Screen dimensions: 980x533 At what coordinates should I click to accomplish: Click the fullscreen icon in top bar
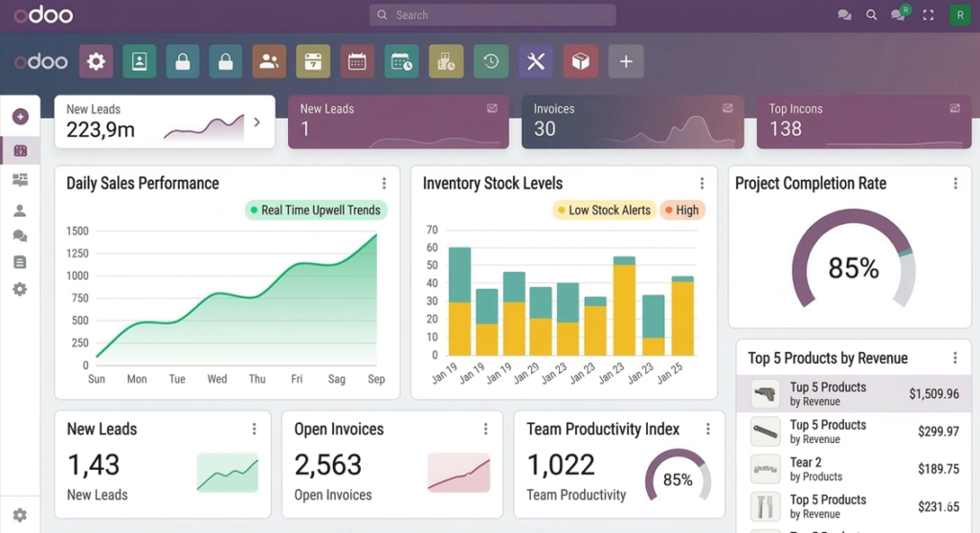[927, 15]
